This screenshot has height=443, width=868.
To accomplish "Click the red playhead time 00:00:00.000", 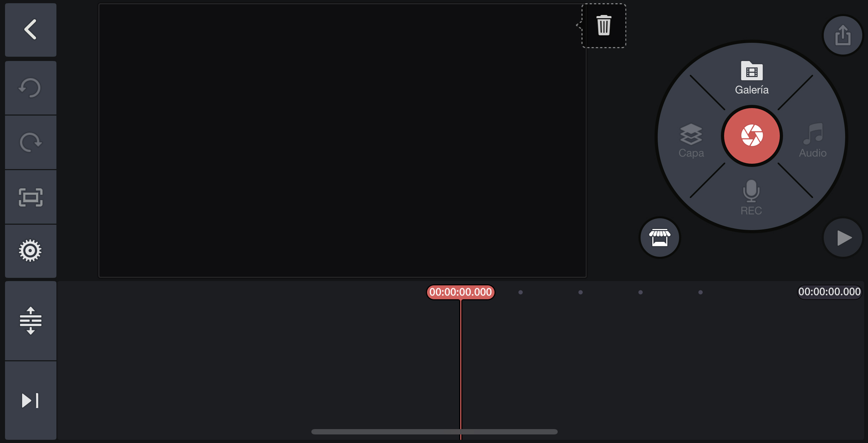I will tap(461, 292).
